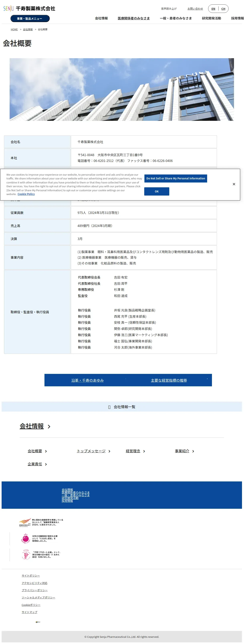Select the 河合 太郎 executive officer entry
246x644 pixels.
coord(133,348)
